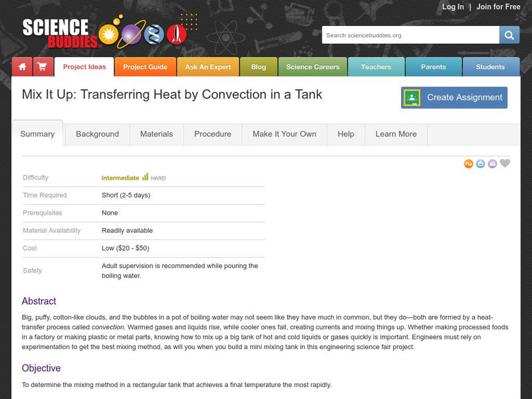Click the DNA icon in the logo

click(152, 33)
